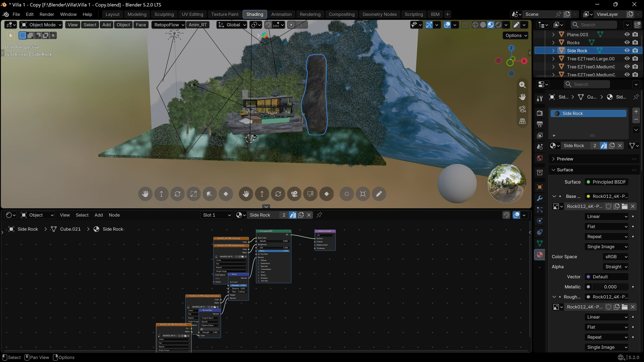Click the zoom view magnifier icon
The image size is (644, 362).
tap(522, 85)
